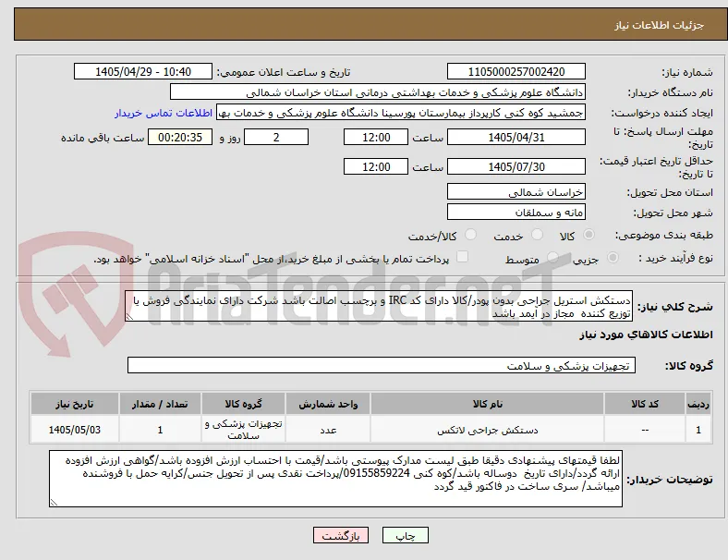
Task: Click the توضیحات خریدار notes text area
Action: [335, 479]
